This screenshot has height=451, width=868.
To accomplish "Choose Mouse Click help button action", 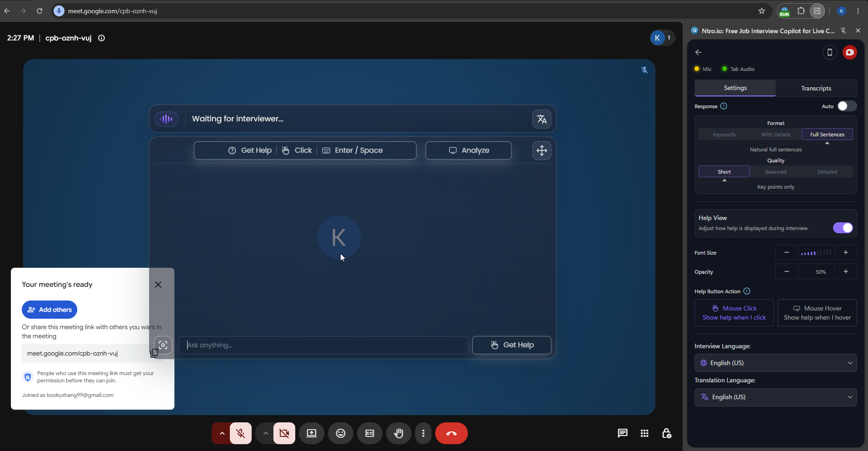I will (x=734, y=313).
